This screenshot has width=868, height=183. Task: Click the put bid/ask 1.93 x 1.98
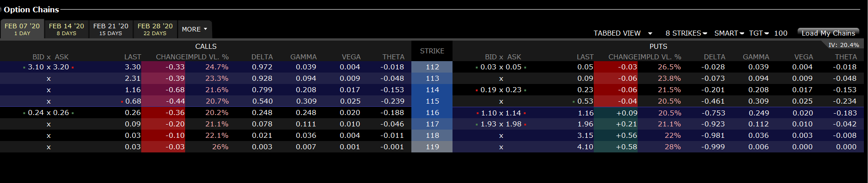pyautogui.click(x=501, y=124)
